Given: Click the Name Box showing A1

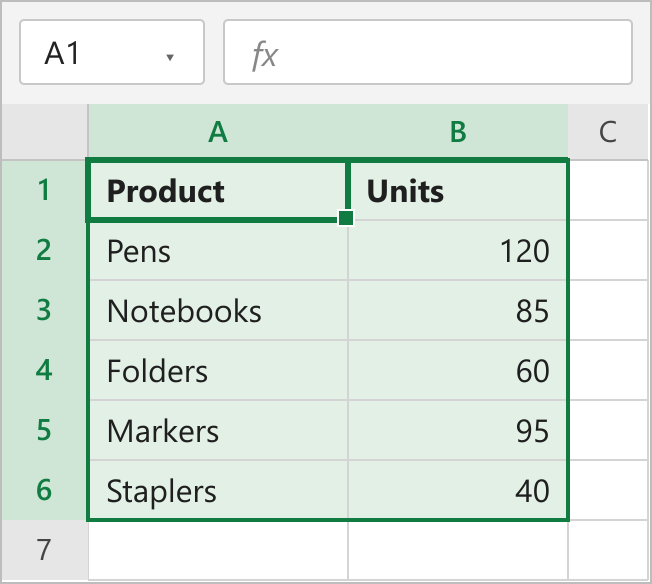Looking at the screenshot, I should [112, 52].
